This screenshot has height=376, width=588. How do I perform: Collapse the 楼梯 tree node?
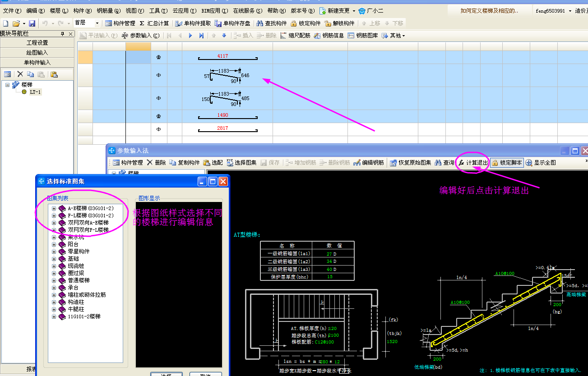click(x=7, y=85)
